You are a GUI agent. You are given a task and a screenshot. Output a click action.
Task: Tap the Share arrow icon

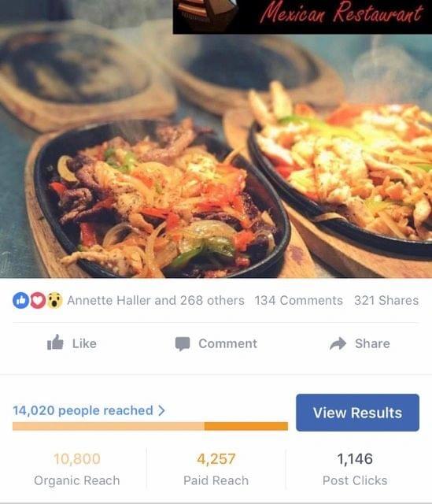point(338,343)
